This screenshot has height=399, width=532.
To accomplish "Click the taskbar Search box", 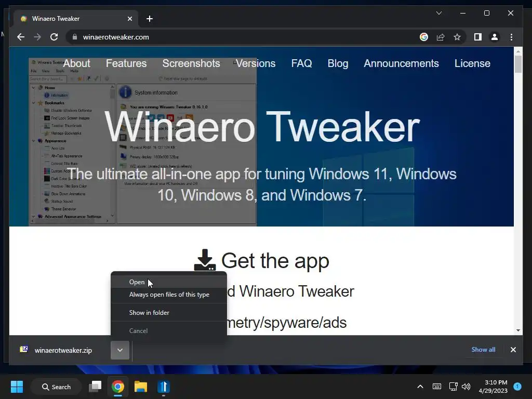I will click(x=56, y=387).
